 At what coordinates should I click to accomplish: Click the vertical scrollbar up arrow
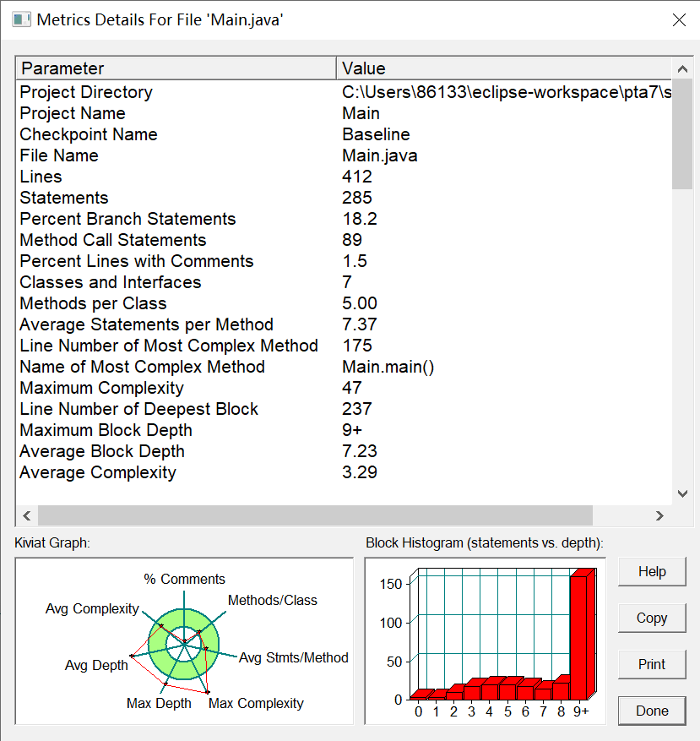(682, 69)
